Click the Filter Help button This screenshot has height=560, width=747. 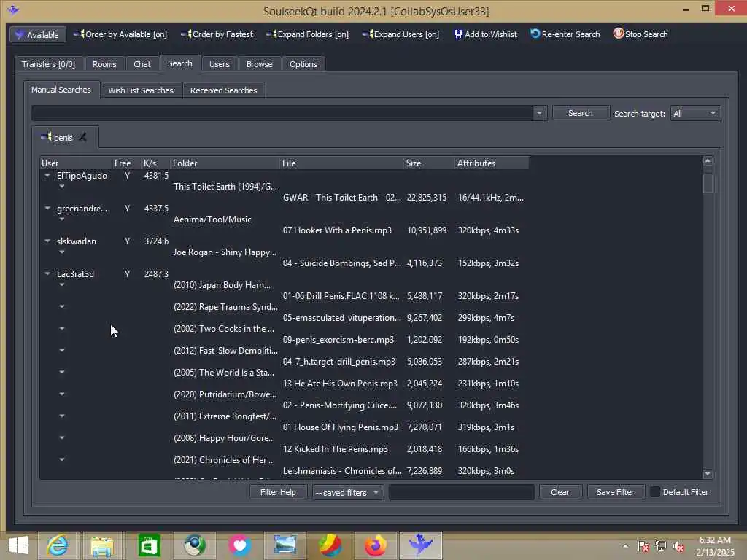[x=278, y=492]
